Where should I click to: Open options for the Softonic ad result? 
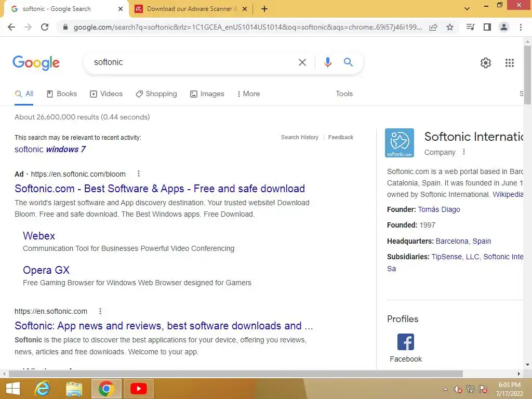[x=138, y=174]
